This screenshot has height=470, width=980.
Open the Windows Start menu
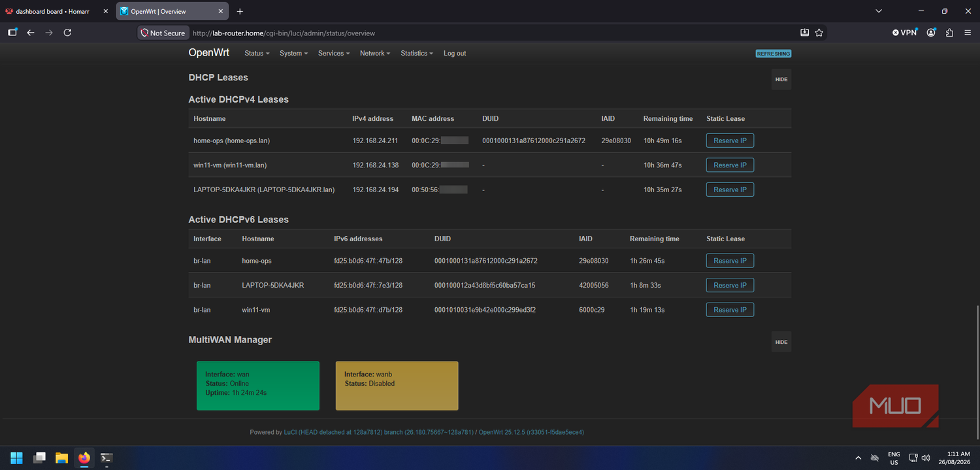coord(16,458)
